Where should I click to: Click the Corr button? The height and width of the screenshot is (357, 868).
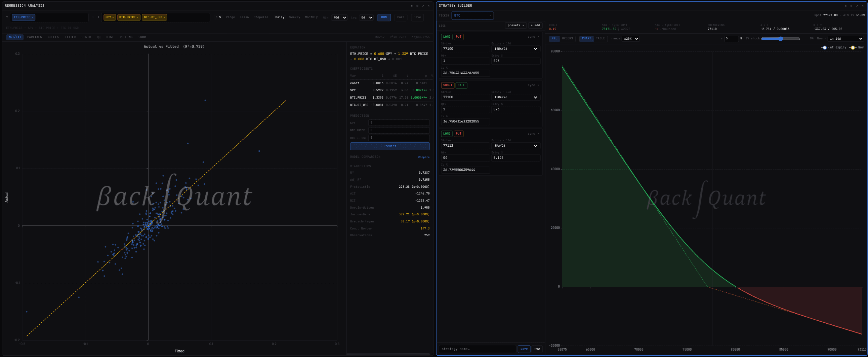point(401,17)
